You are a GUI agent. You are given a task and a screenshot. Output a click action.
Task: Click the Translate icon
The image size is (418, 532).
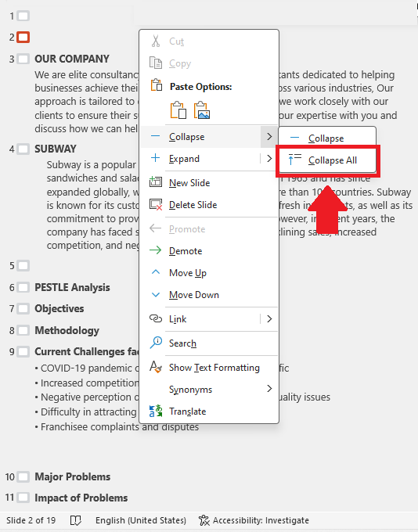point(156,411)
